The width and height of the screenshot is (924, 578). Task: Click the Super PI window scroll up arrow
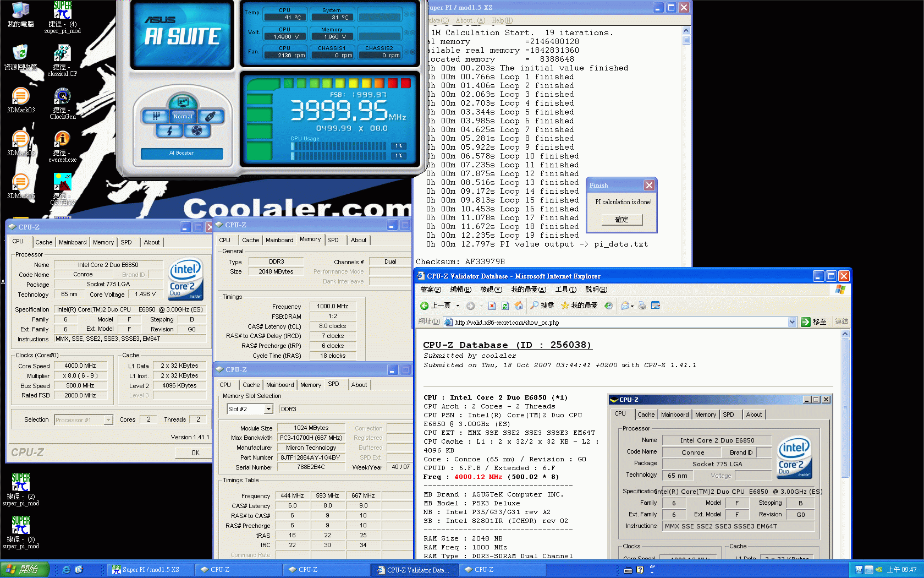click(686, 30)
